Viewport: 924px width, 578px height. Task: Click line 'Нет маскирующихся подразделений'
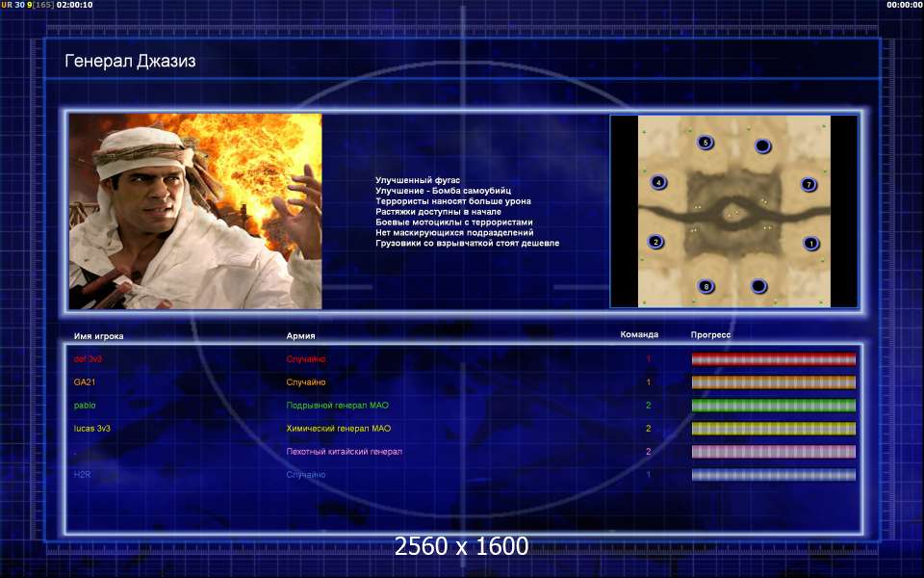(455, 232)
